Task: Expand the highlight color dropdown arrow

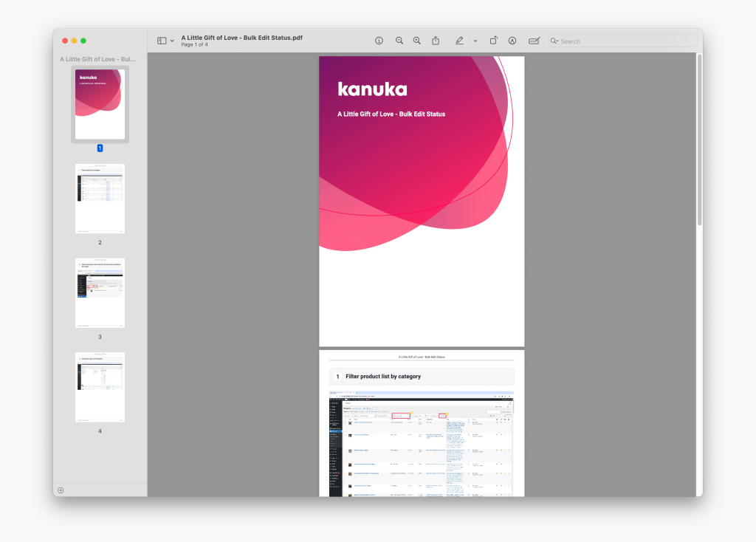Action: tap(475, 41)
